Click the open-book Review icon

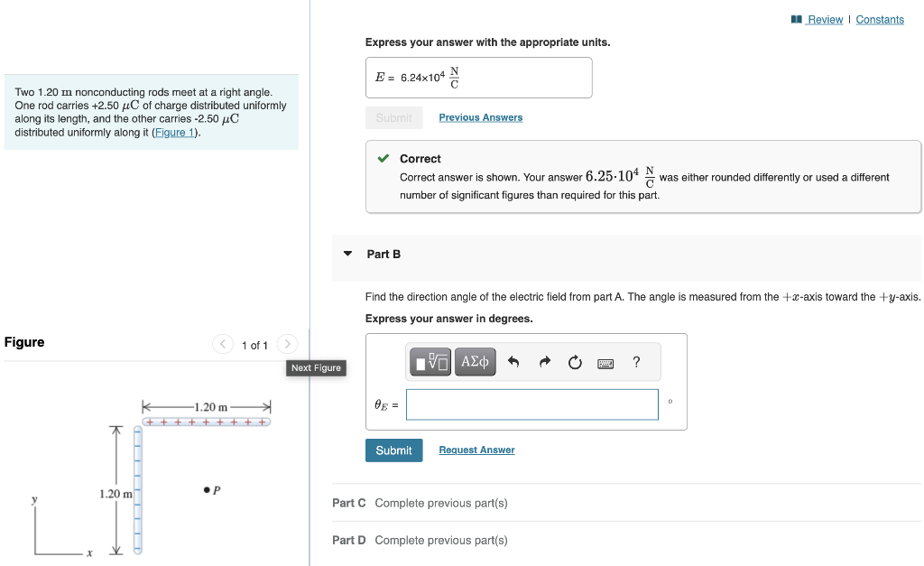[x=798, y=18]
